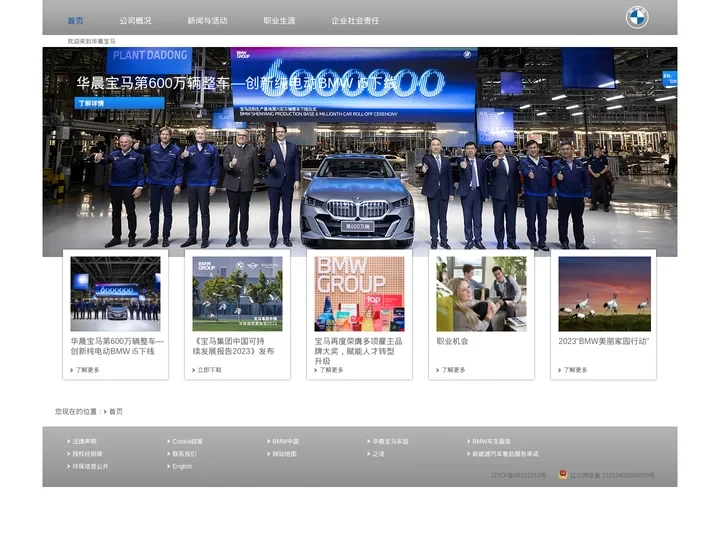Open the 企业社会责任 menu item
Image resolution: width=720 pixels, height=540 pixels.
(355, 21)
